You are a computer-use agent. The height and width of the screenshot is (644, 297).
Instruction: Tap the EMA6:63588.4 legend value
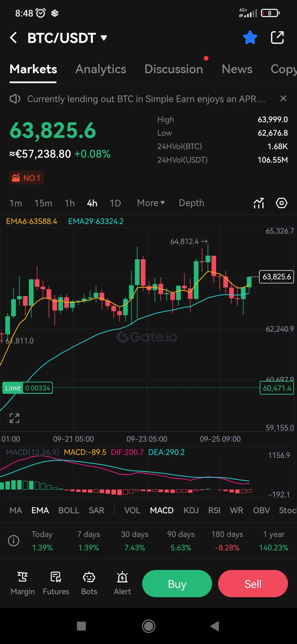(32, 221)
